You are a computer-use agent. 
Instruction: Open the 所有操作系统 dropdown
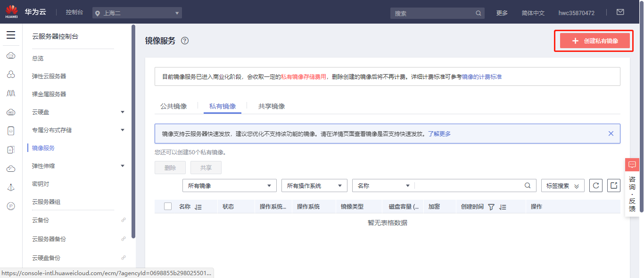[314, 185]
